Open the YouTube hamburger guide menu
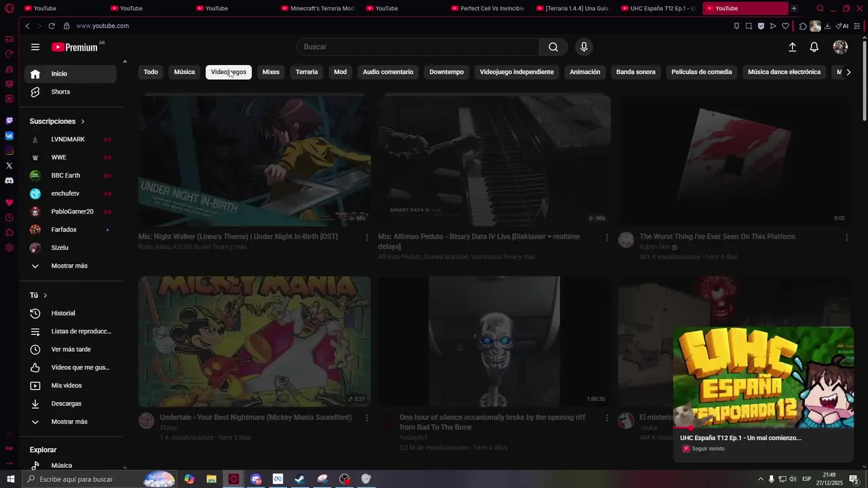Image resolution: width=868 pixels, height=488 pixels. point(35,47)
